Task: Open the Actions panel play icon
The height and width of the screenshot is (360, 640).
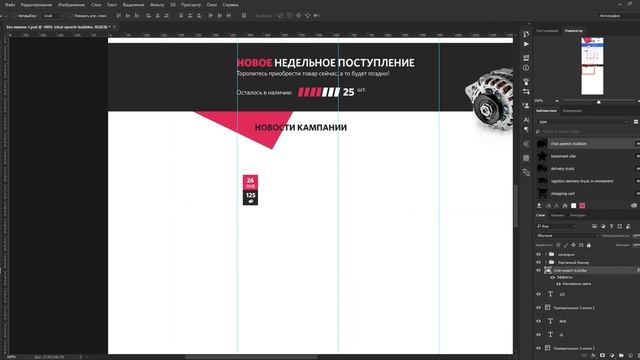Action: [526, 44]
